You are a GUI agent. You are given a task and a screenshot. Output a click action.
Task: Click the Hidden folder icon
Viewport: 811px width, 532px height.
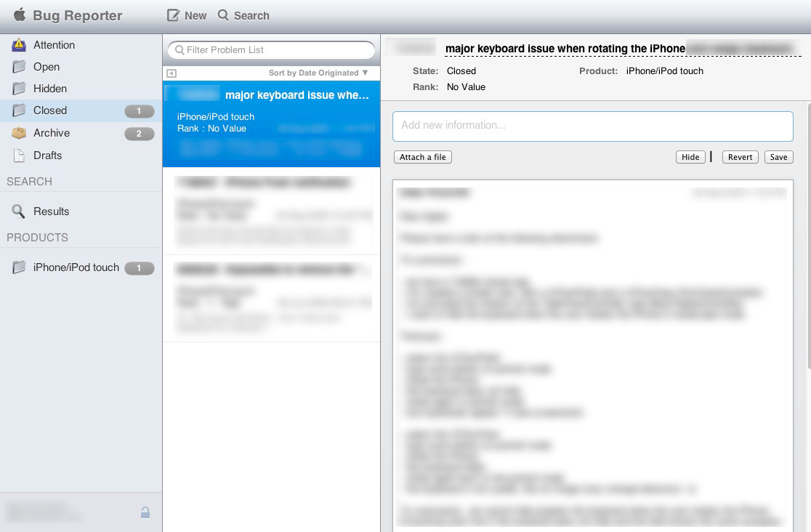19,89
